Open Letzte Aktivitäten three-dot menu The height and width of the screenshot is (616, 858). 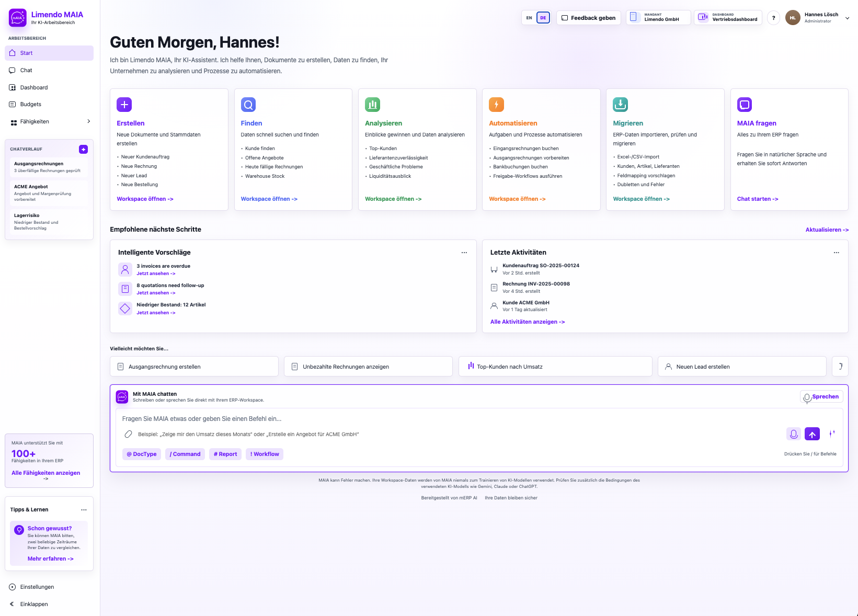(x=837, y=253)
